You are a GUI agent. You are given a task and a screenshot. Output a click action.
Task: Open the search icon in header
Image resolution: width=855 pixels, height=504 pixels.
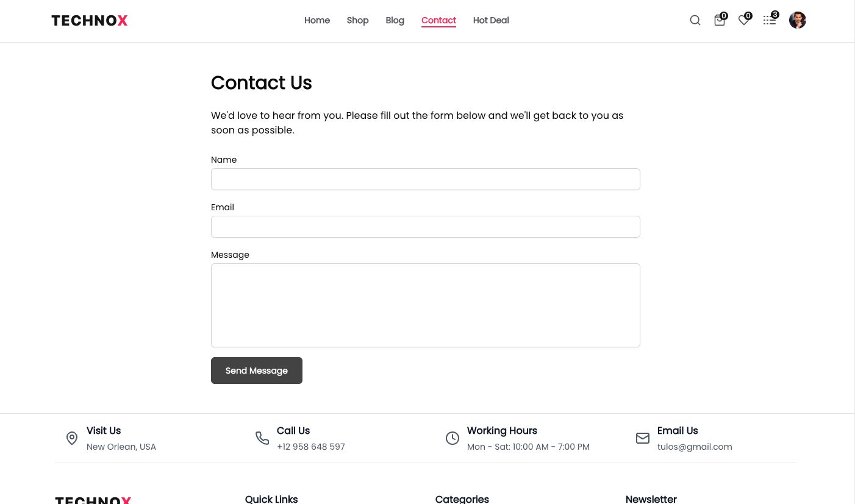695,20
